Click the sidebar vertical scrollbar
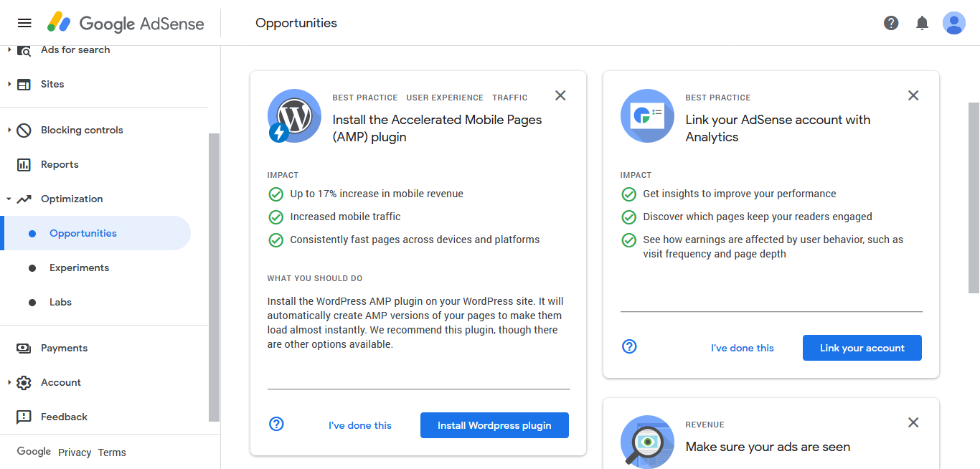The width and height of the screenshot is (980, 469). tap(214, 276)
